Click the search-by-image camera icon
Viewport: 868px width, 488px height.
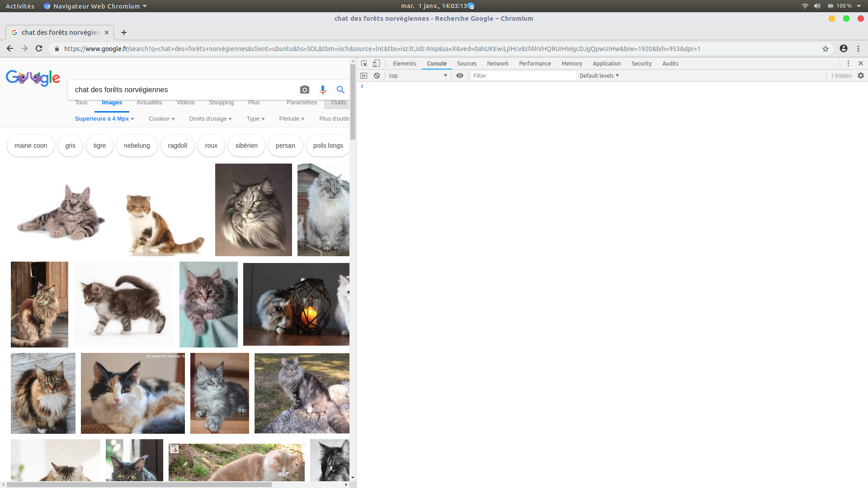(305, 90)
